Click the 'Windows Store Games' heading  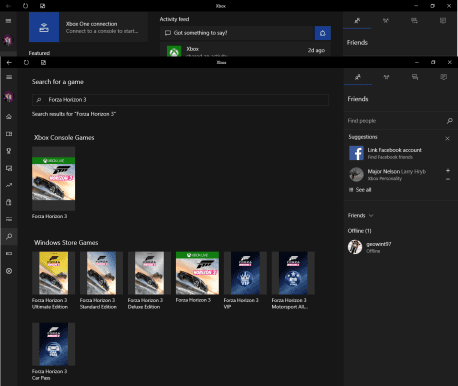66,243
